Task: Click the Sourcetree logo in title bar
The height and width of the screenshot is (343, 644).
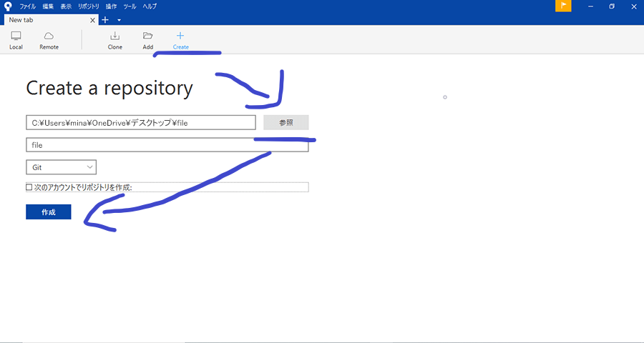Action: pyautogui.click(x=7, y=6)
